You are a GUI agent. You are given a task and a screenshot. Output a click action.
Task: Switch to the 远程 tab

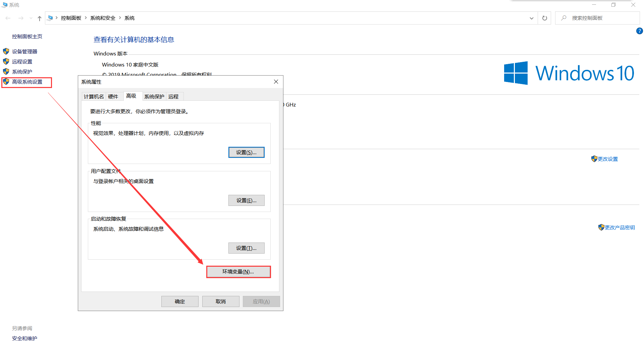(x=174, y=97)
